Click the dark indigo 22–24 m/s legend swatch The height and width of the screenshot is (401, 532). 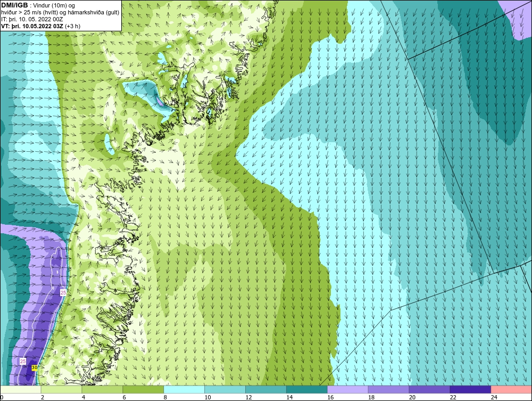click(470, 389)
